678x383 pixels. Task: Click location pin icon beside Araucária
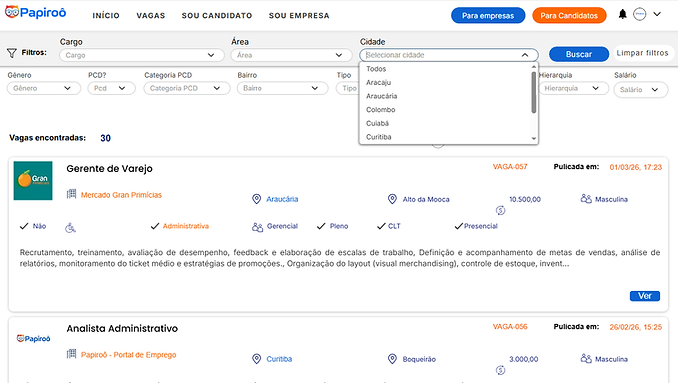(x=256, y=199)
